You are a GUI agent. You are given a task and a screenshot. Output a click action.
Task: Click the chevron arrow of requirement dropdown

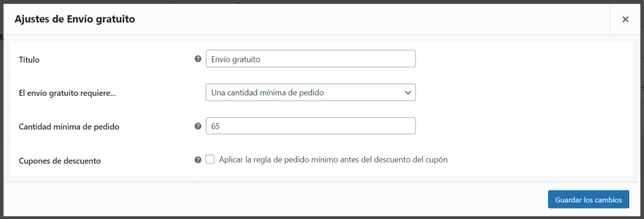coord(407,92)
